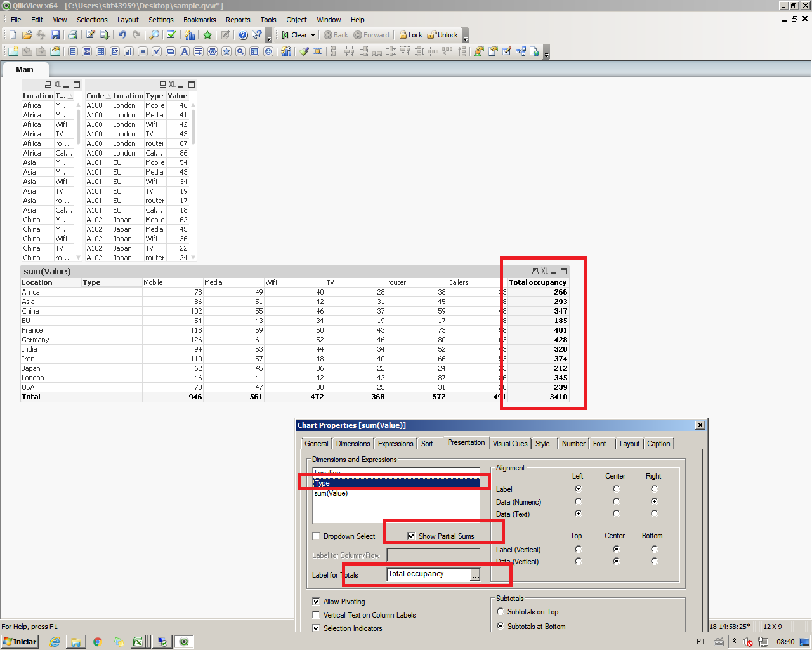The width and height of the screenshot is (812, 650).
Task: Print using the printer toolbar icon
Action: coord(72,35)
